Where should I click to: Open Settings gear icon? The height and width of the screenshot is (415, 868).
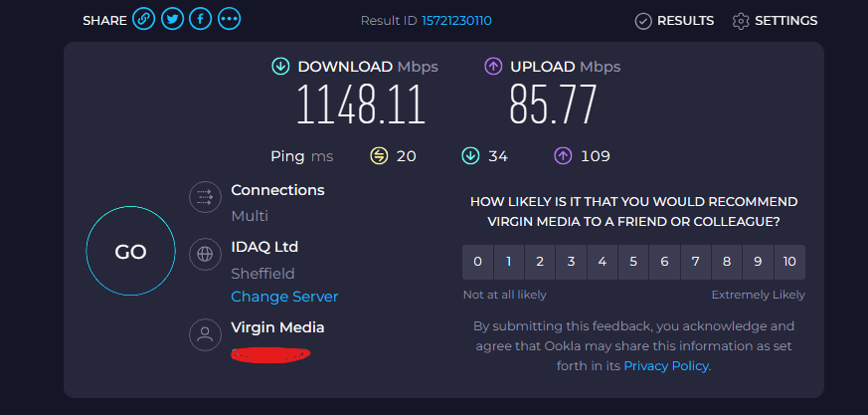point(740,21)
